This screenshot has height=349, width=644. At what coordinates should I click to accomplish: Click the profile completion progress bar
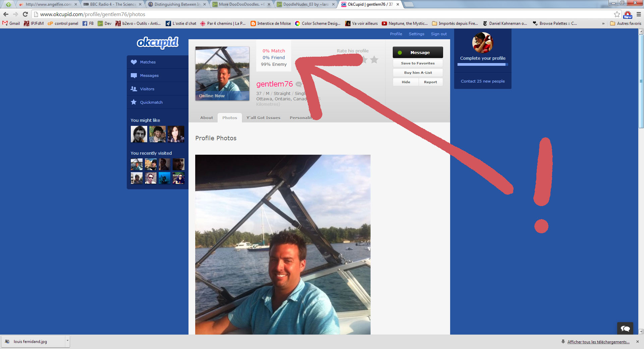[x=482, y=64]
